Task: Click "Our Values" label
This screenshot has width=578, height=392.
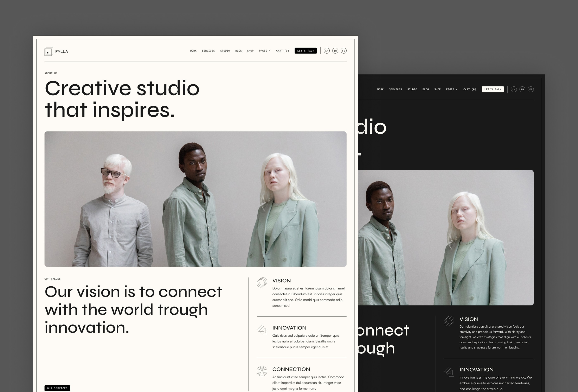Action: (52, 279)
